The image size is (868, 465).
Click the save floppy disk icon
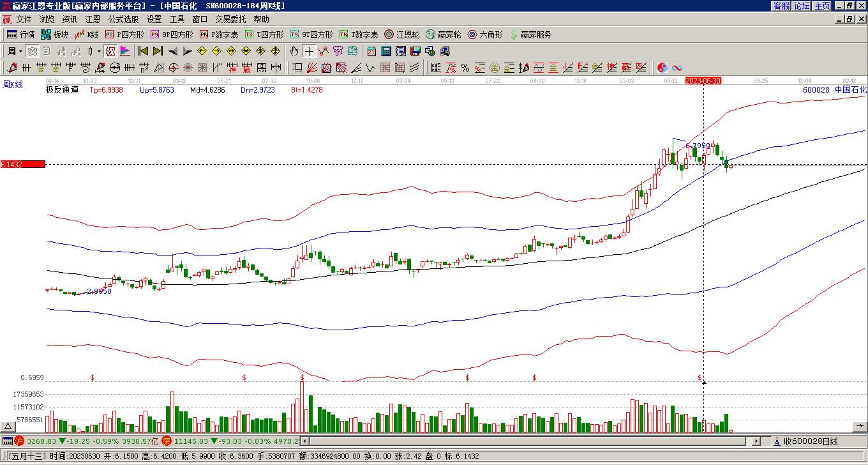(415, 51)
